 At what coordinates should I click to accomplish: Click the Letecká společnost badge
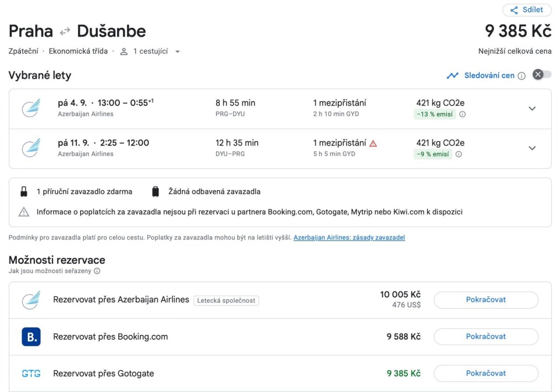click(226, 300)
